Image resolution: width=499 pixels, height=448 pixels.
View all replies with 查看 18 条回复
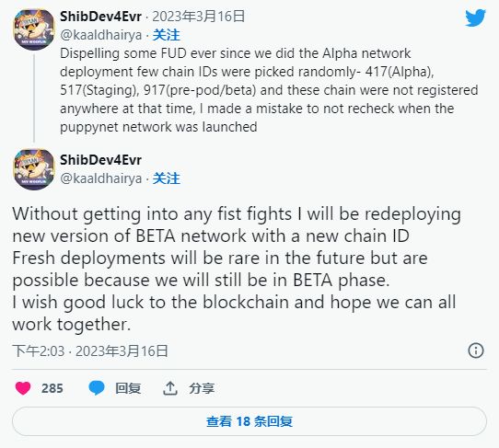pyautogui.click(x=249, y=421)
